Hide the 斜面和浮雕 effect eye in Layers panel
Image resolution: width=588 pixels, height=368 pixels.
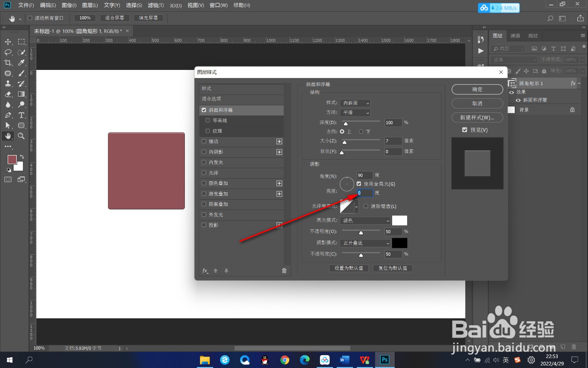pyautogui.click(x=518, y=100)
